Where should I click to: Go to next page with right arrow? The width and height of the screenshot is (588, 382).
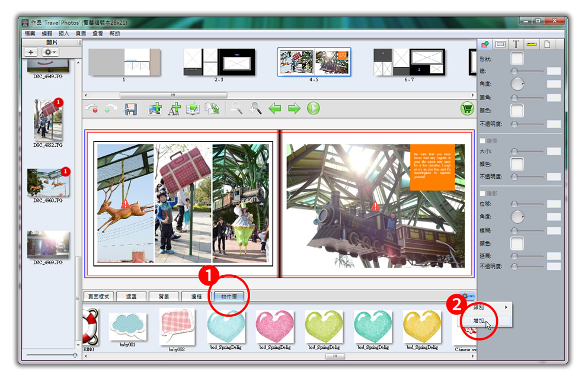[294, 108]
